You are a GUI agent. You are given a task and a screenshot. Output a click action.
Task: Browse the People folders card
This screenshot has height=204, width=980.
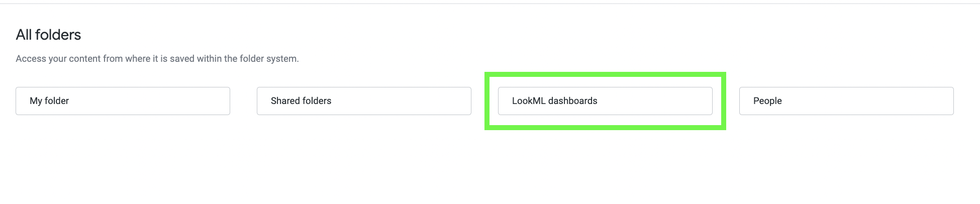pos(846,101)
